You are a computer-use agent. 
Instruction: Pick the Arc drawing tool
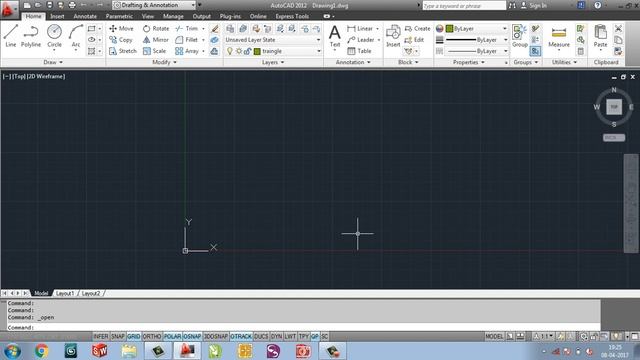(76, 36)
